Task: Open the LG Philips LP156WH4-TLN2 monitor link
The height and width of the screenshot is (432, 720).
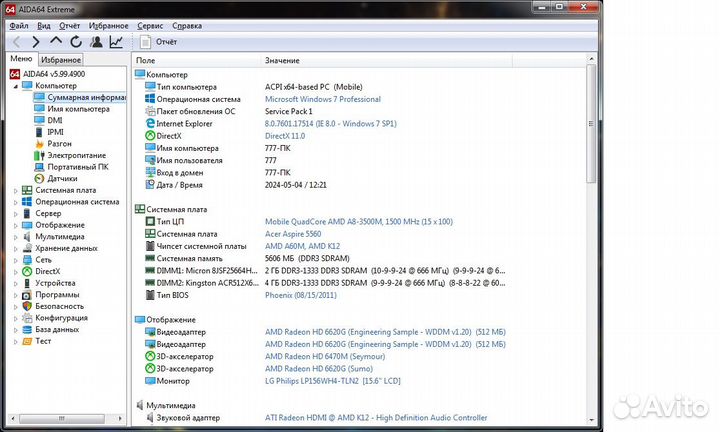Action: click(332, 381)
